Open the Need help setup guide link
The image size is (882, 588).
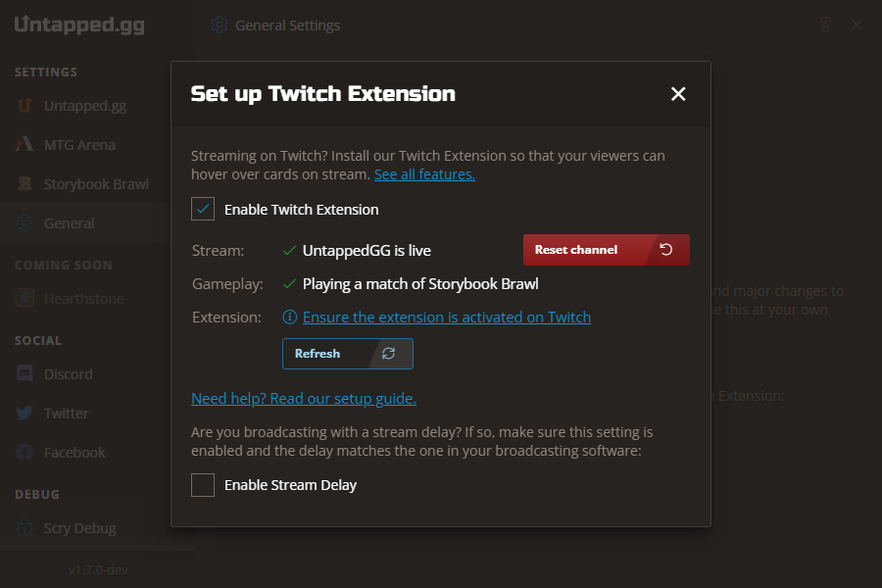[x=304, y=399]
